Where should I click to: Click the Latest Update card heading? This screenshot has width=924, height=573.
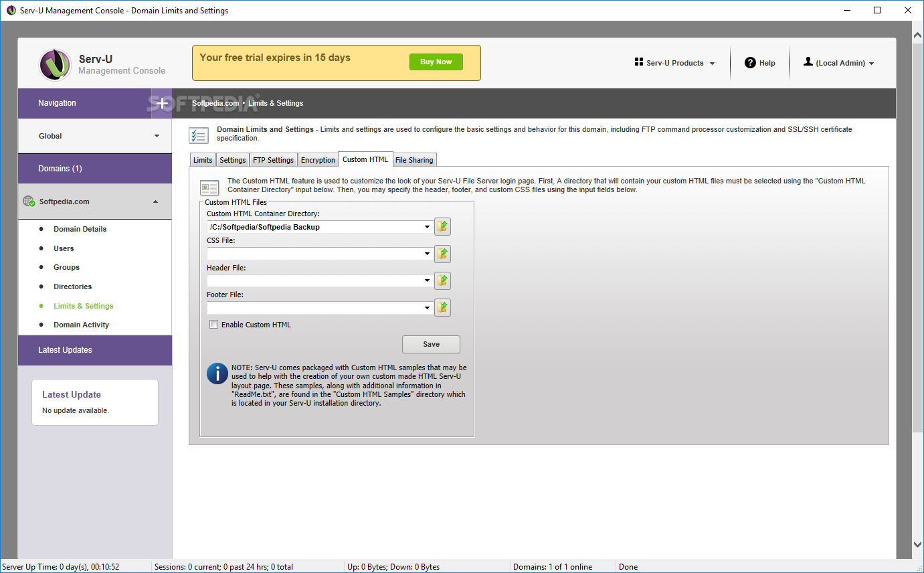(x=72, y=395)
